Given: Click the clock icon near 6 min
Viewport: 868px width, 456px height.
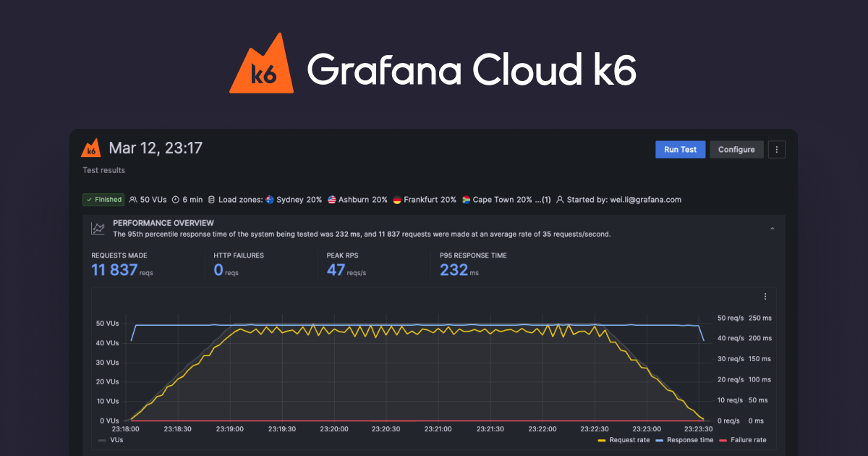Looking at the screenshot, I should [x=175, y=200].
